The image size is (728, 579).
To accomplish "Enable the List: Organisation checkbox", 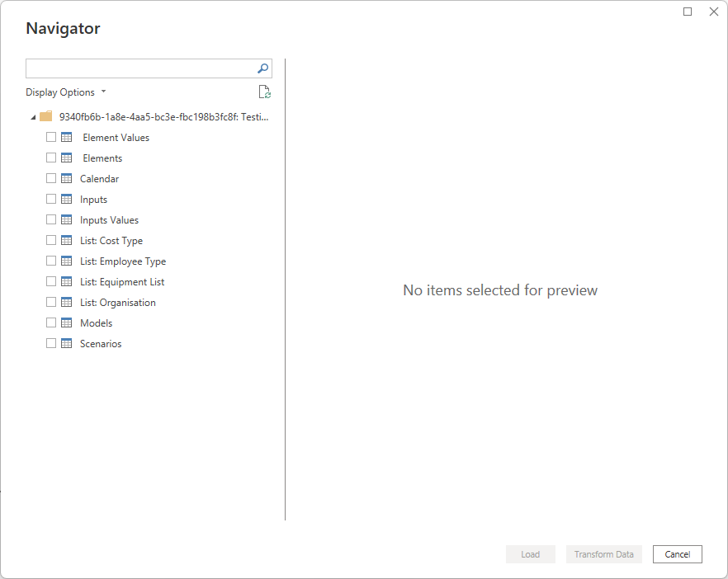I will coord(51,302).
